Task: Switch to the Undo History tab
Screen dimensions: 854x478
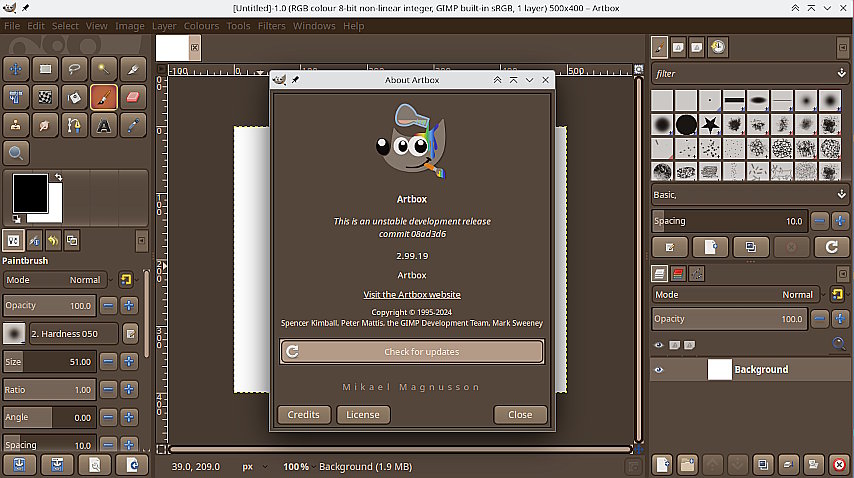Action: (53, 241)
